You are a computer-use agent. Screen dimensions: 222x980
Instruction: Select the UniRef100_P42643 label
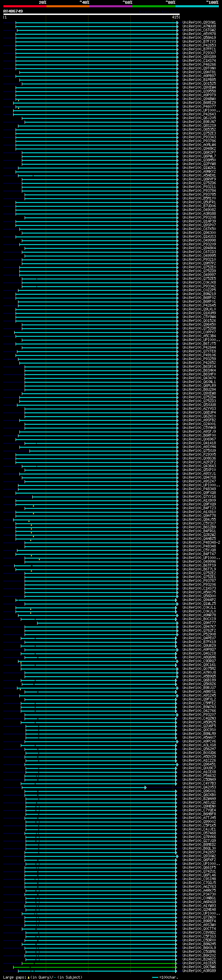(x=199, y=114)
